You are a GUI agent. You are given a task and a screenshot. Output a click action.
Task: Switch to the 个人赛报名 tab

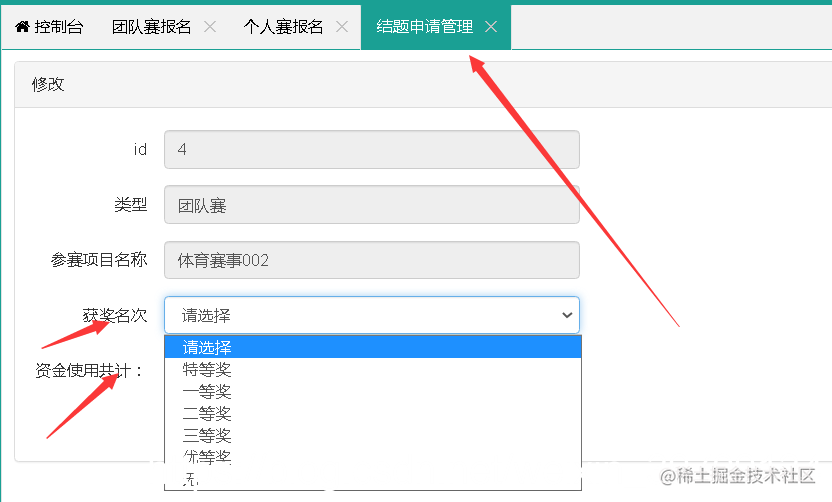click(283, 27)
